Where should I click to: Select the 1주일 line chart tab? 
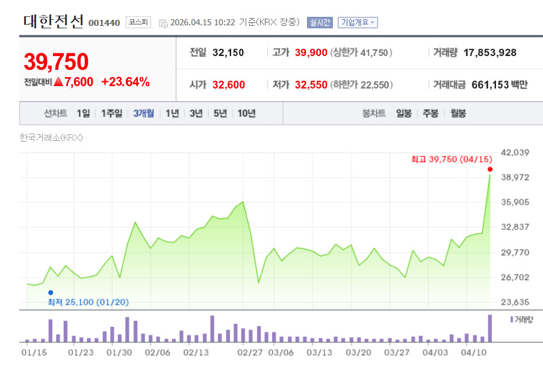[x=111, y=113]
